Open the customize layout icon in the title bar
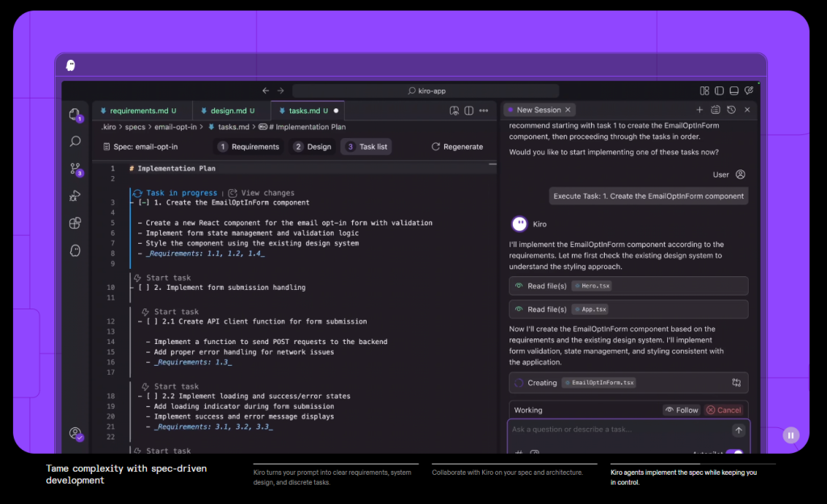Viewport: 827px width, 504px height. click(704, 90)
